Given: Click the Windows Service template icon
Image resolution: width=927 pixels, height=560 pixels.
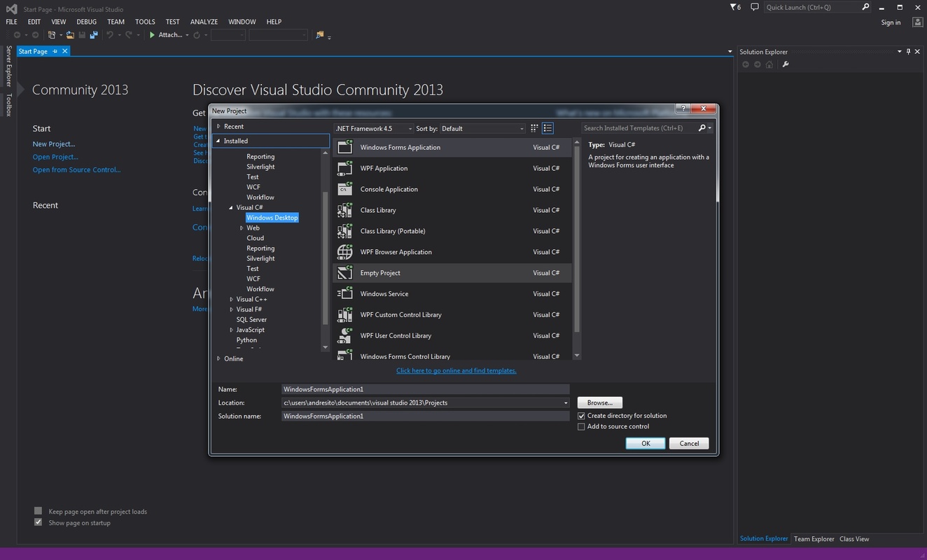Looking at the screenshot, I should pos(344,294).
